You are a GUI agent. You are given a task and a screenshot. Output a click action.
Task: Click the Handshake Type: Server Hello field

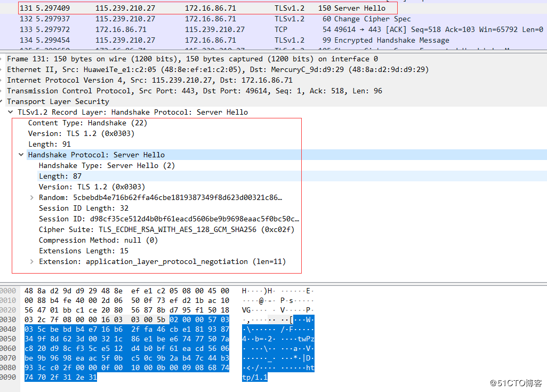coord(107,165)
